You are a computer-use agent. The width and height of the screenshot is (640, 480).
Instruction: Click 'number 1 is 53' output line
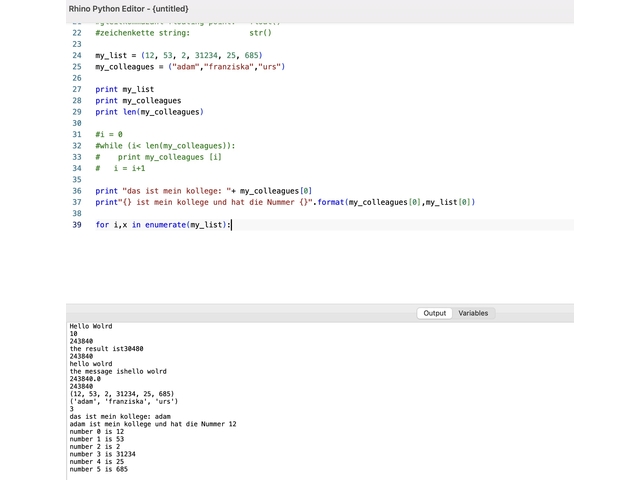tap(97, 439)
